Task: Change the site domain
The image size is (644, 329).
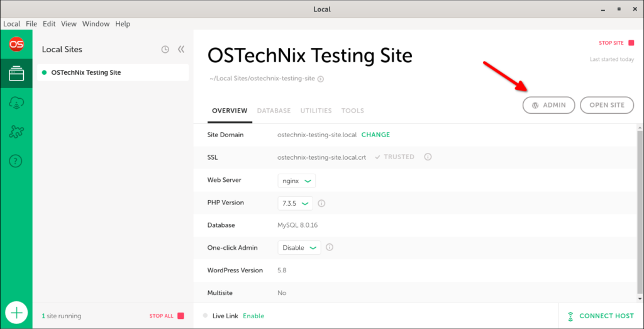Action: tap(375, 135)
